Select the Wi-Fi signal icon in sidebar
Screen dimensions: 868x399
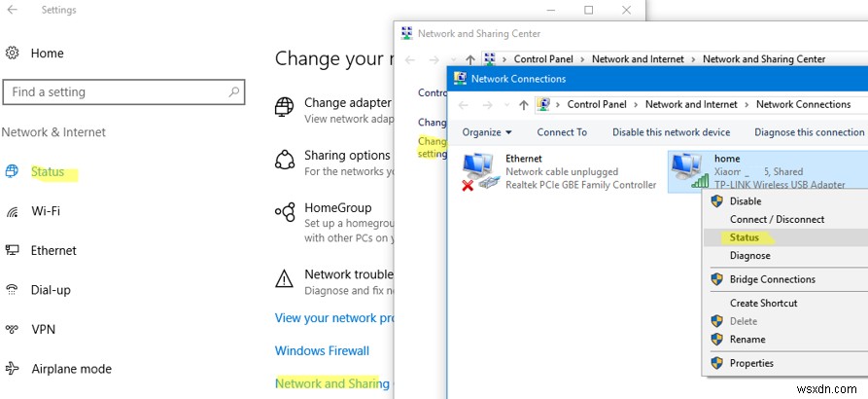click(x=12, y=211)
